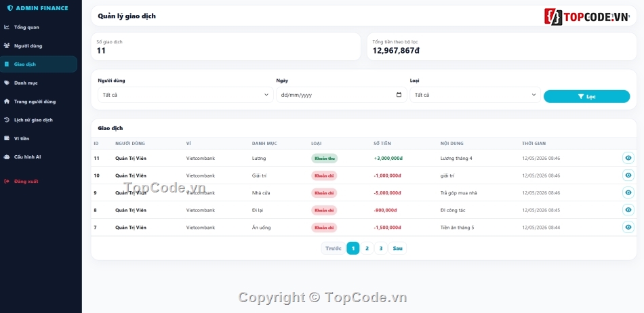Go to Trang người dùng
The height and width of the screenshot is (313, 644).
pos(39,101)
